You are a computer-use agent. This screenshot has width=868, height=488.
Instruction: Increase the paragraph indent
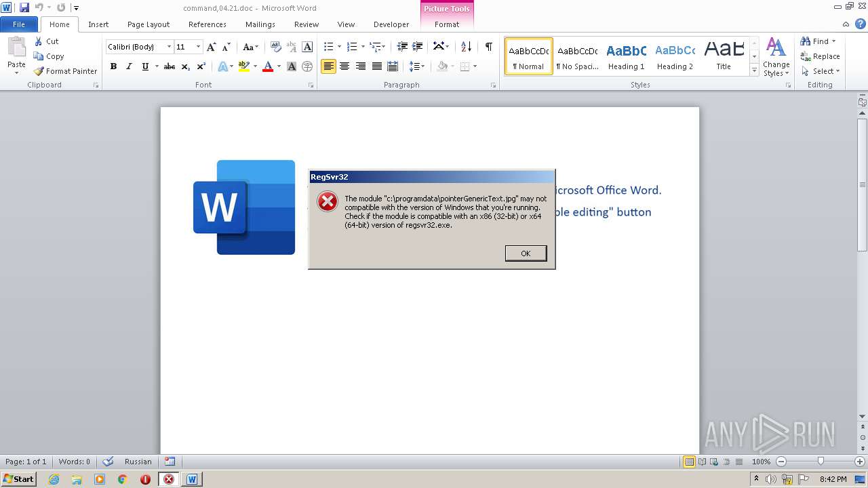[418, 47]
